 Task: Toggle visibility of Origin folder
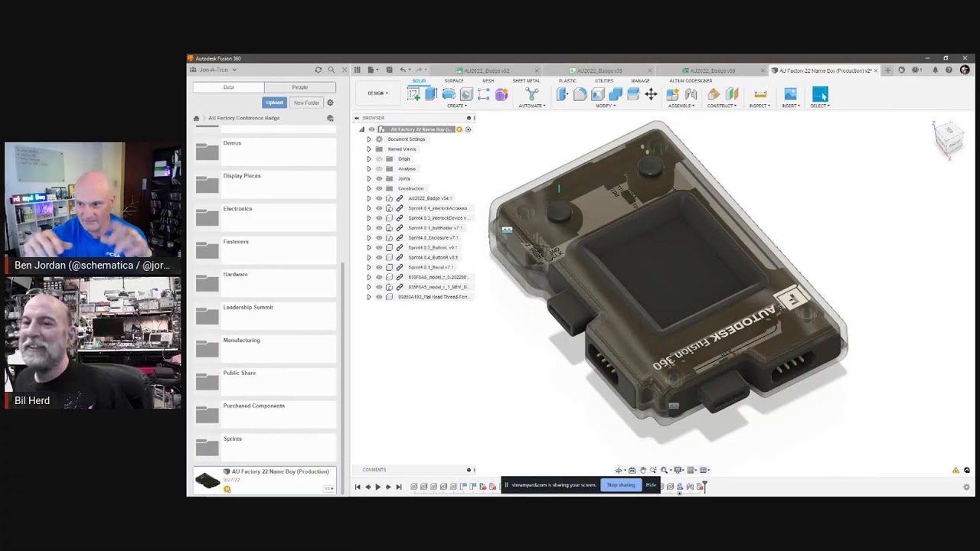pyautogui.click(x=379, y=158)
